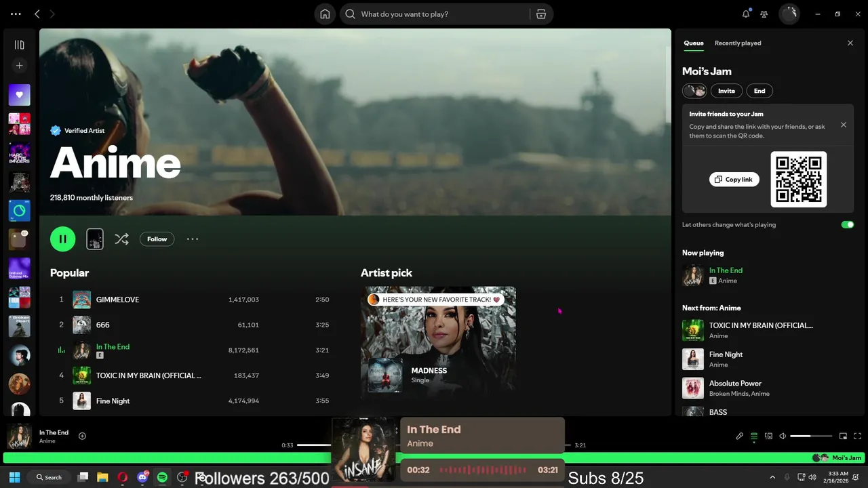Show hidden system tray icons
This screenshot has height=488, width=868.
tap(772, 477)
